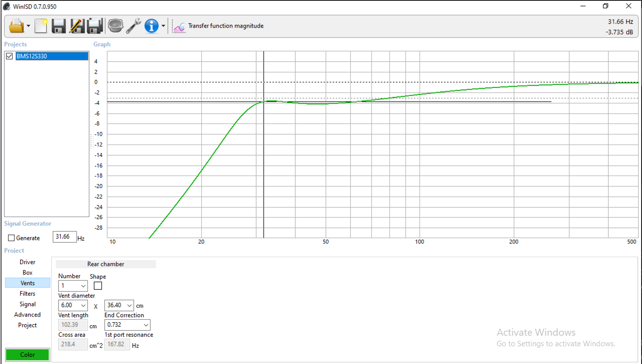This screenshot has height=364, width=642.
Task: Open the Filters tab
Action: tap(27, 294)
